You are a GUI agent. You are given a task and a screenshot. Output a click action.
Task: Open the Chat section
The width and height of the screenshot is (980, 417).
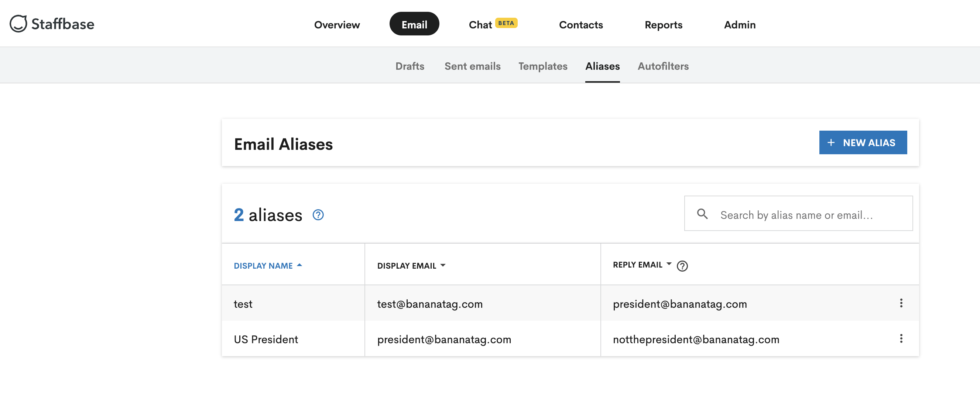coord(480,25)
